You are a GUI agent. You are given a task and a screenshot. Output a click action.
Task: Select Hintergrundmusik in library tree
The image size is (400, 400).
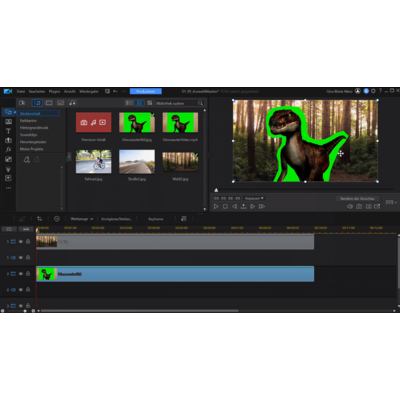(34, 128)
